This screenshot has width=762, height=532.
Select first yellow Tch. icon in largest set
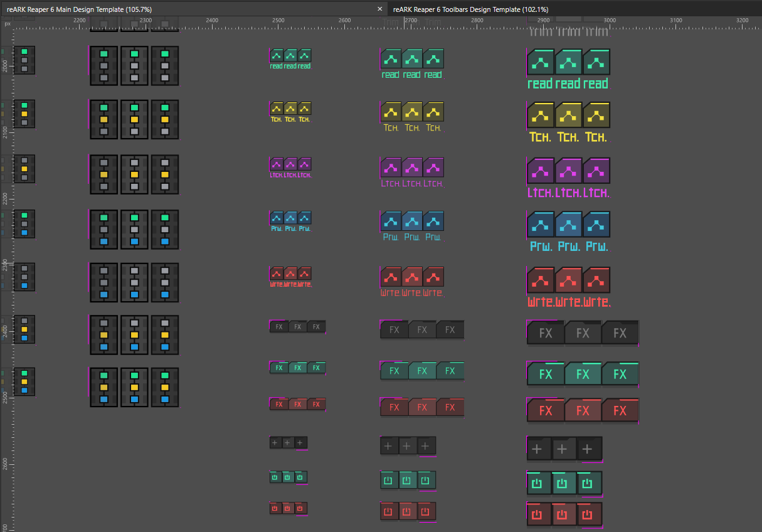coord(541,115)
